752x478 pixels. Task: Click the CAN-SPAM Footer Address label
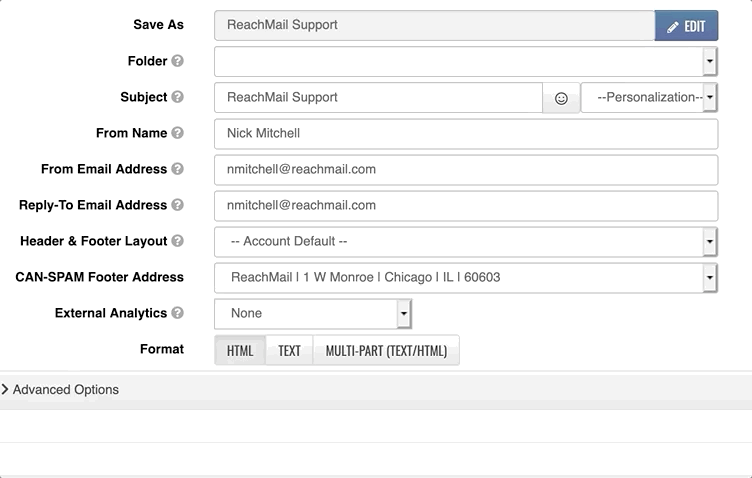coord(99,277)
